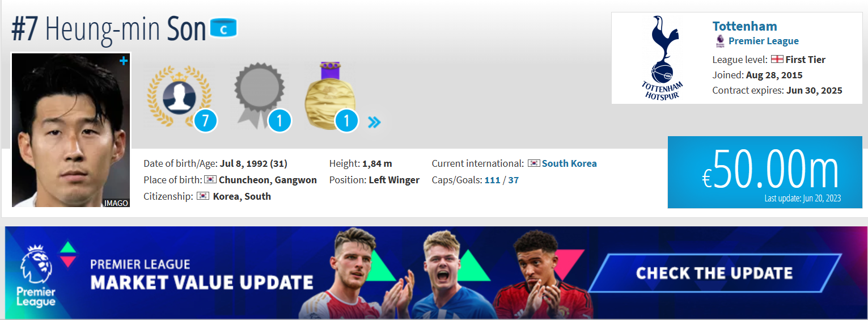This screenshot has height=320, width=868.
Task: Open the 111 caps link
Action: click(x=492, y=180)
